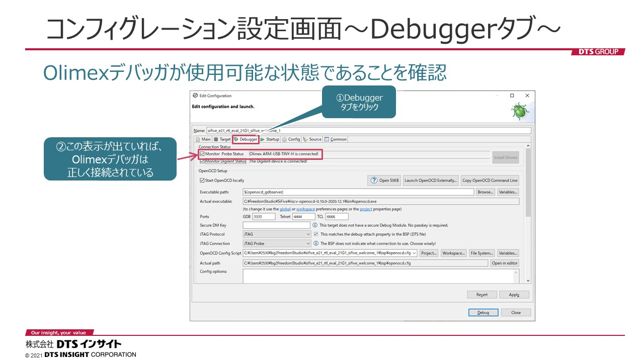
Task: Click the TCL port field
Action: (x=337, y=217)
